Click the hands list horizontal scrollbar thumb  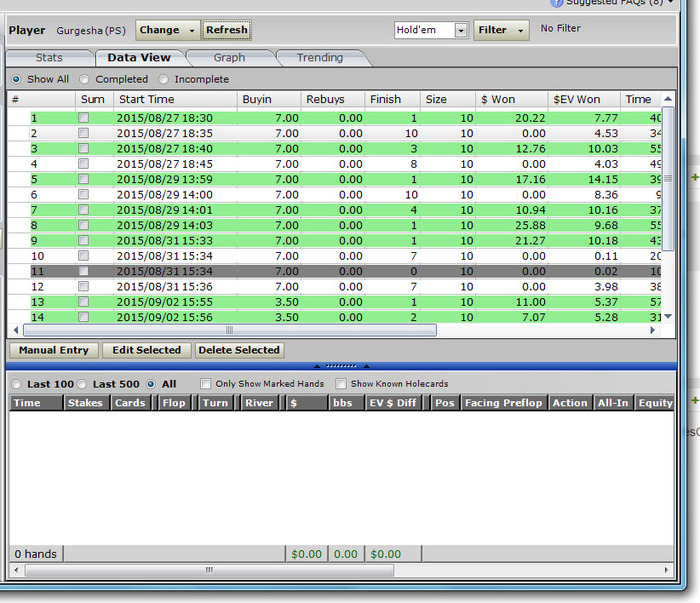click(x=209, y=570)
